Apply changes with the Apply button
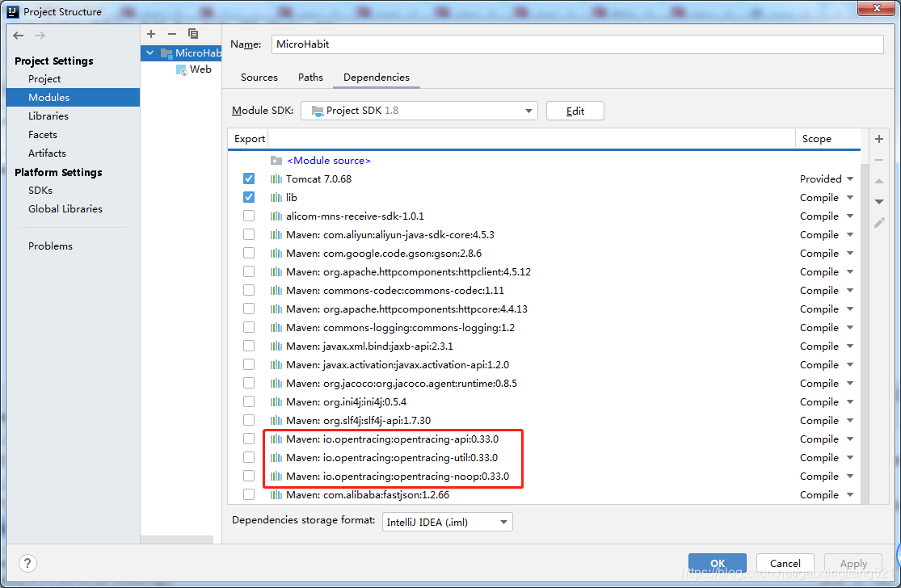This screenshot has width=901, height=588. tap(853, 563)
